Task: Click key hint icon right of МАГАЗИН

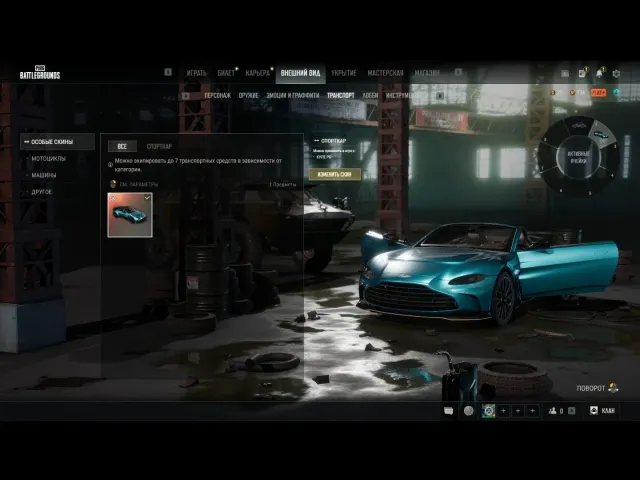Action: click(x=458, y=72)
